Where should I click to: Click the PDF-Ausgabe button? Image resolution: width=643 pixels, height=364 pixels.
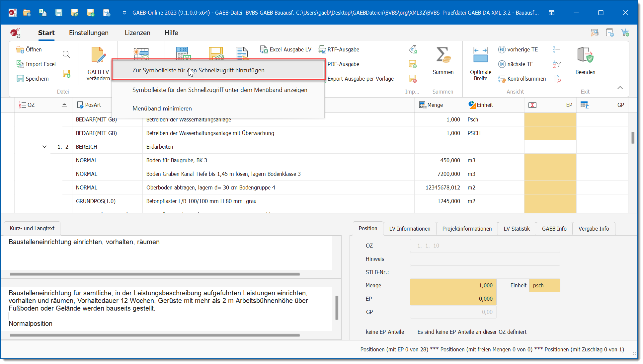tap(343, 64)
